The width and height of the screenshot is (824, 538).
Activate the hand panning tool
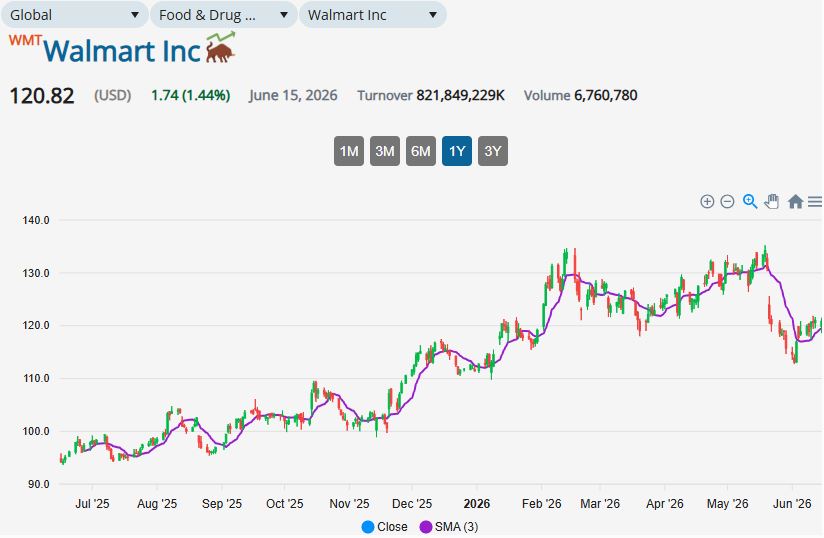tap(771, 201)
